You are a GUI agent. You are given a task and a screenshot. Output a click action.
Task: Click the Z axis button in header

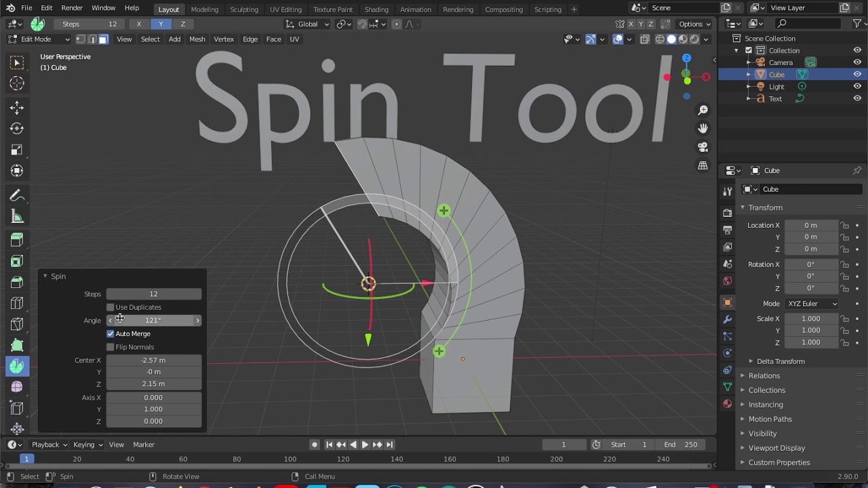click(182, 24)
